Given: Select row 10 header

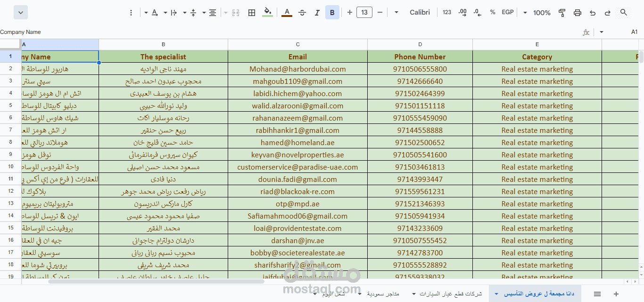Looking at the screenshot, I should (x=10, y=167).
